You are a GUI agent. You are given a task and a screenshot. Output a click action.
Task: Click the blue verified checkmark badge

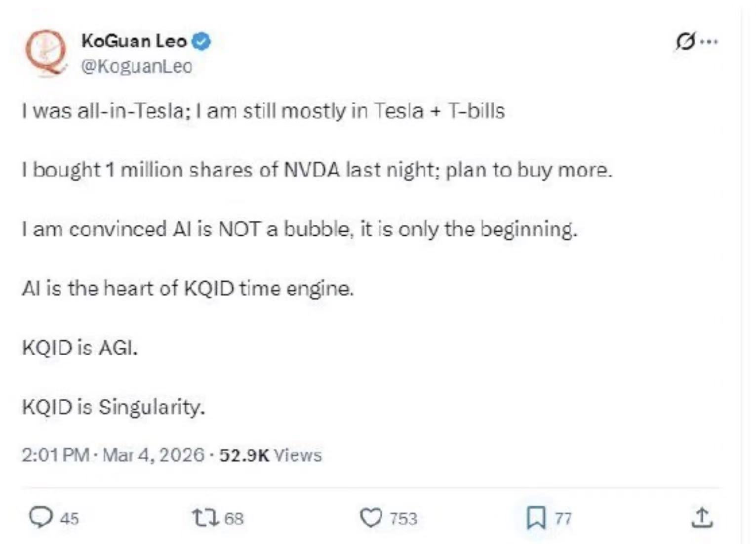pos(201,41)
